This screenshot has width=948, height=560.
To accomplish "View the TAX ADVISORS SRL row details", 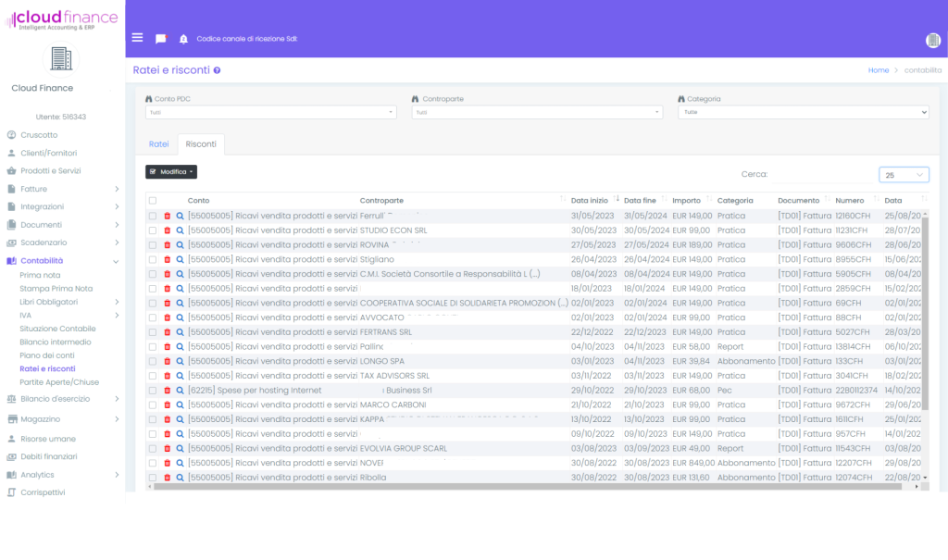I will pyautogui.click(x=180, y=376).
